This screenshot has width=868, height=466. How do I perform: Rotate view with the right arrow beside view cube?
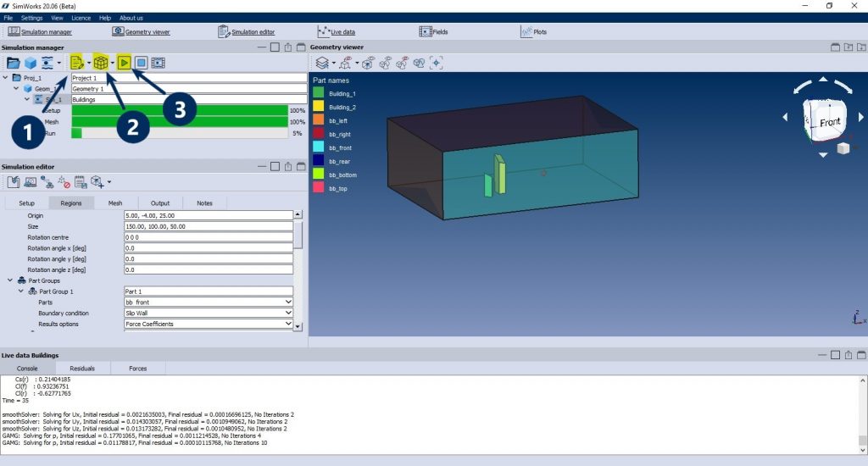[x=861, y=117]
